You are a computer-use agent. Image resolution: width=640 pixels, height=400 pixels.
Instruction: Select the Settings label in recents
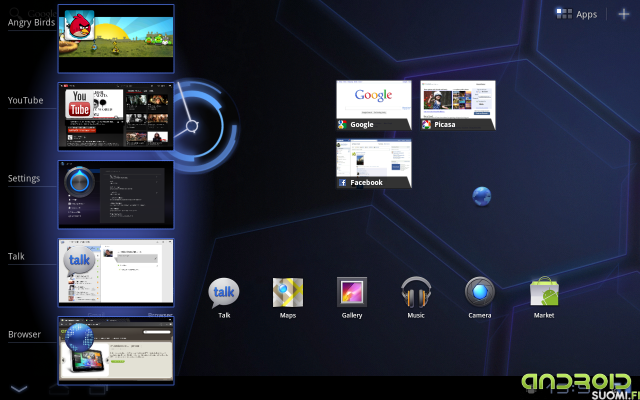point(24,178)
